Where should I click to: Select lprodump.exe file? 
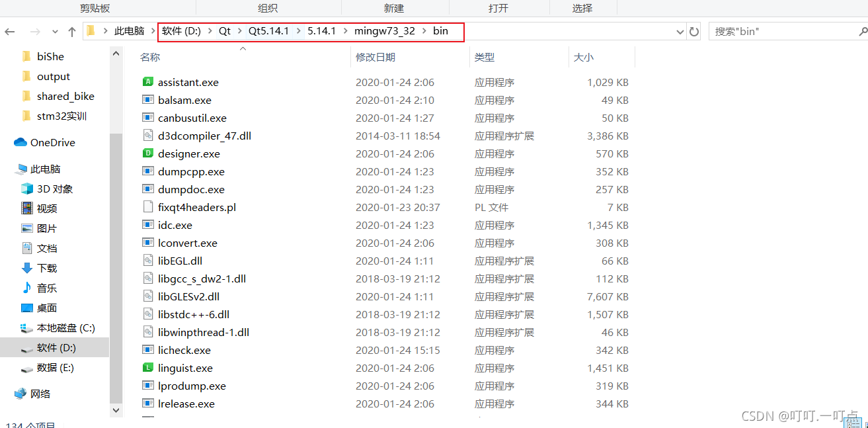pyautogui.click(x=192, y=386)
